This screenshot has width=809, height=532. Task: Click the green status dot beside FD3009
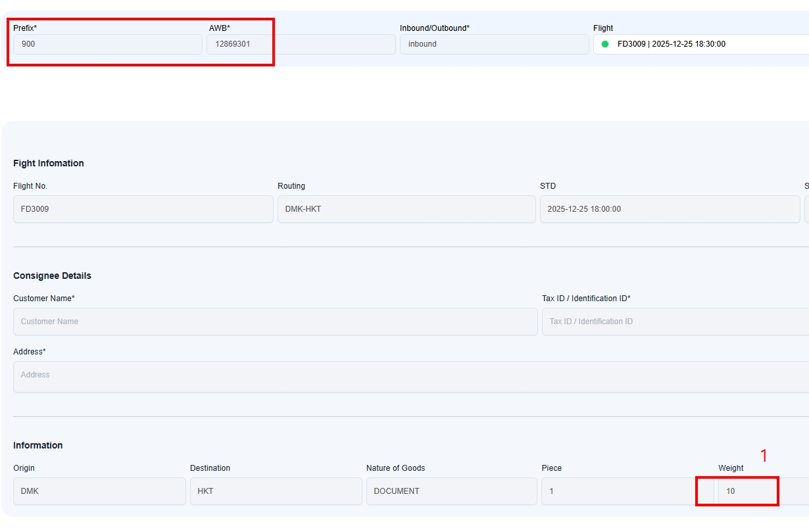click(605, 44)
